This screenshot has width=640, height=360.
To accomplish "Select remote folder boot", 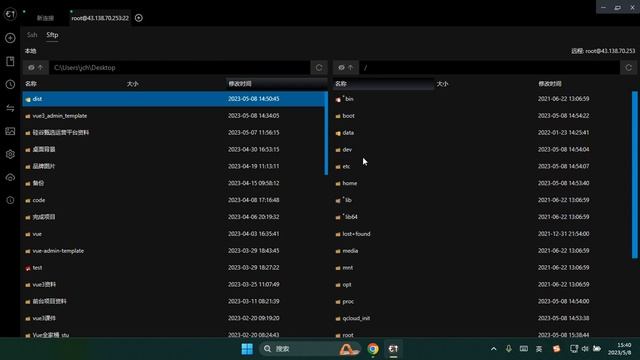I will click(482, 116).
